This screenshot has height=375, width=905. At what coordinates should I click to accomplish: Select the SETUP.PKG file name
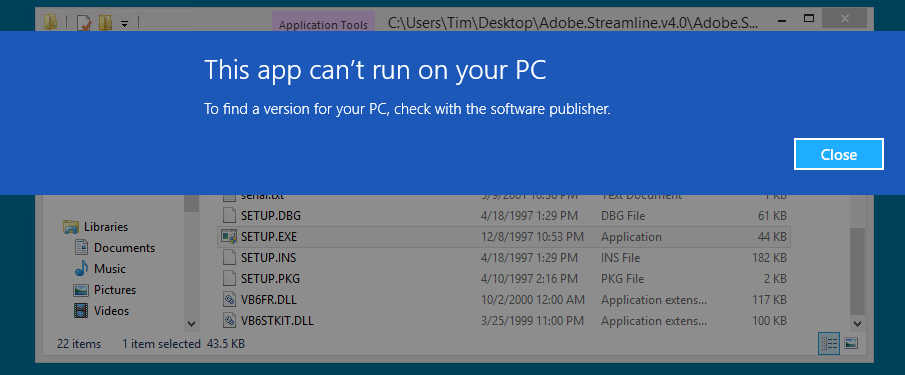pyautogui.click(x=270, y=279)
